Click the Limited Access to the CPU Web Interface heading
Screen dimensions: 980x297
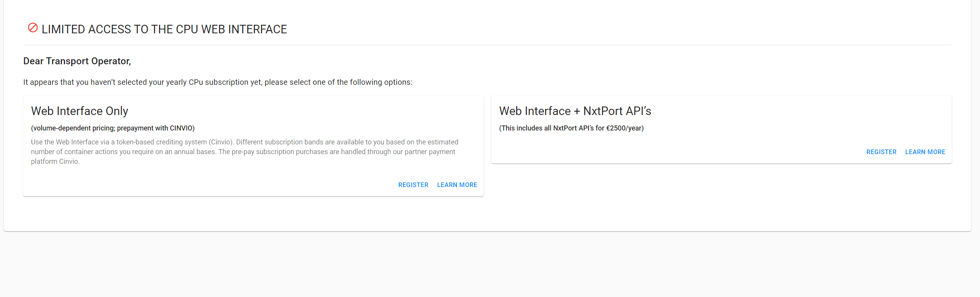click(164, 29)
